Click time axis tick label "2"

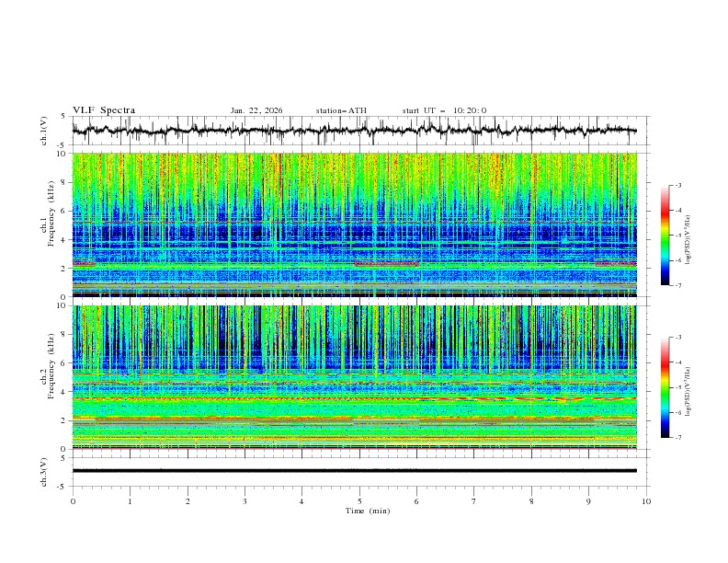click(x=188, y=501)
